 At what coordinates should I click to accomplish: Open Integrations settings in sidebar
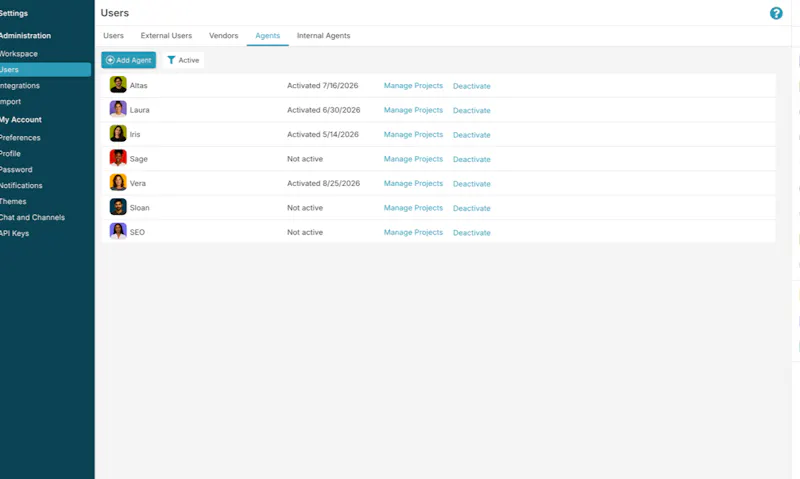pos(19,86)
